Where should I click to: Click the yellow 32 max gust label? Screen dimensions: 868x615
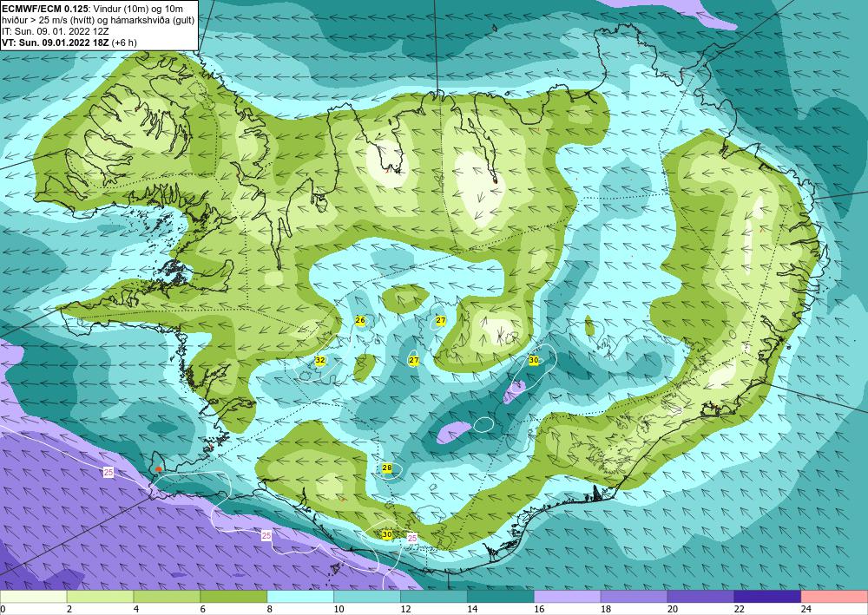320,361
